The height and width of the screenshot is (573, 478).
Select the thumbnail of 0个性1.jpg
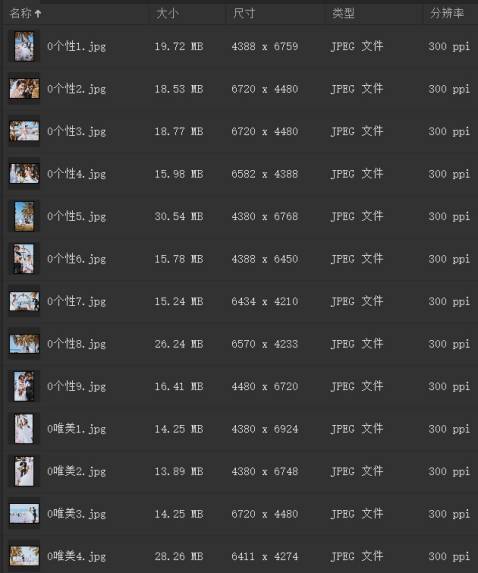click(24, 46)
